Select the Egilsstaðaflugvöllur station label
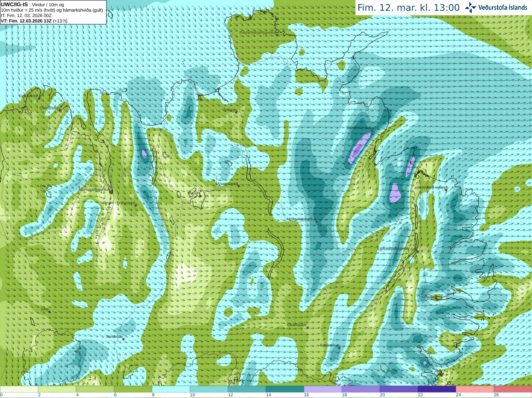 (x=397, y=249)
